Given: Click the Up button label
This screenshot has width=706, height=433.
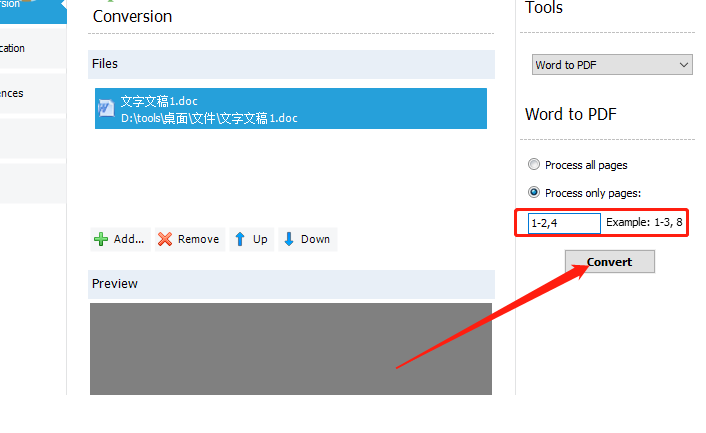Looking at the screenshot, I should tap(260, 239).
